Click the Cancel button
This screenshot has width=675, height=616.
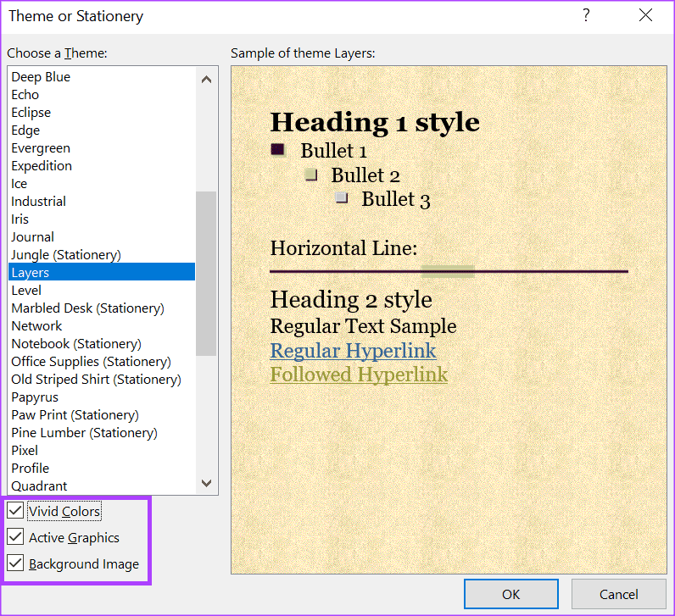click(x=618, y=594)
